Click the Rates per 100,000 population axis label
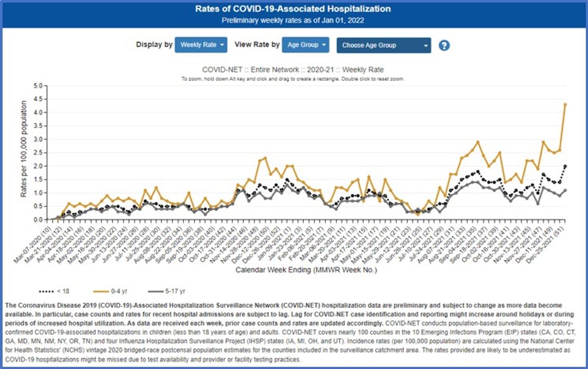This screenshot has width=588, height=369. [23, 149]
